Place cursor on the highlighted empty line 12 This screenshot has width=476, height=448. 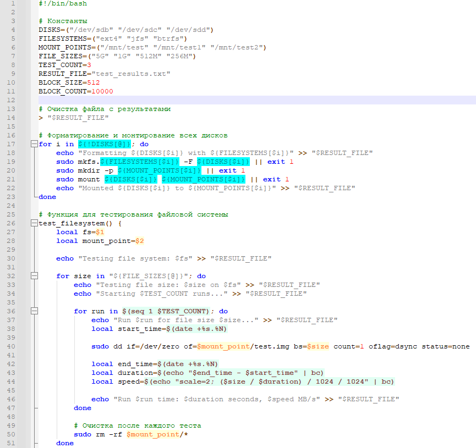[x=257, y=100]
